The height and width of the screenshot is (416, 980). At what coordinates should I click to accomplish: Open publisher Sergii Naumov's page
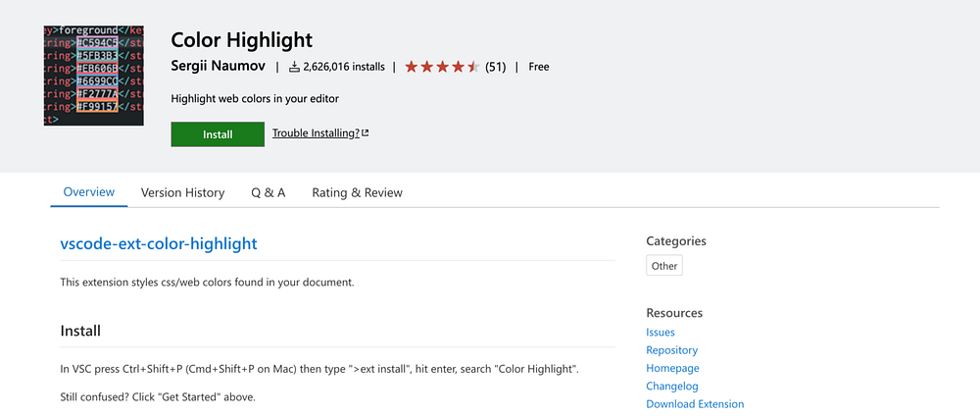pyautogui.click(x=219, y=67)
